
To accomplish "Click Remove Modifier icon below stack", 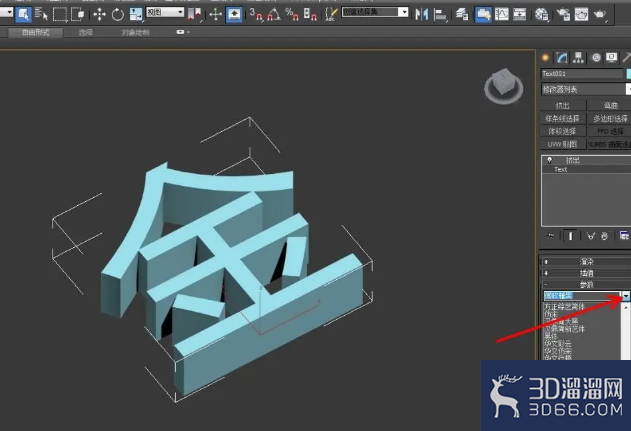I will pos(604,236).
